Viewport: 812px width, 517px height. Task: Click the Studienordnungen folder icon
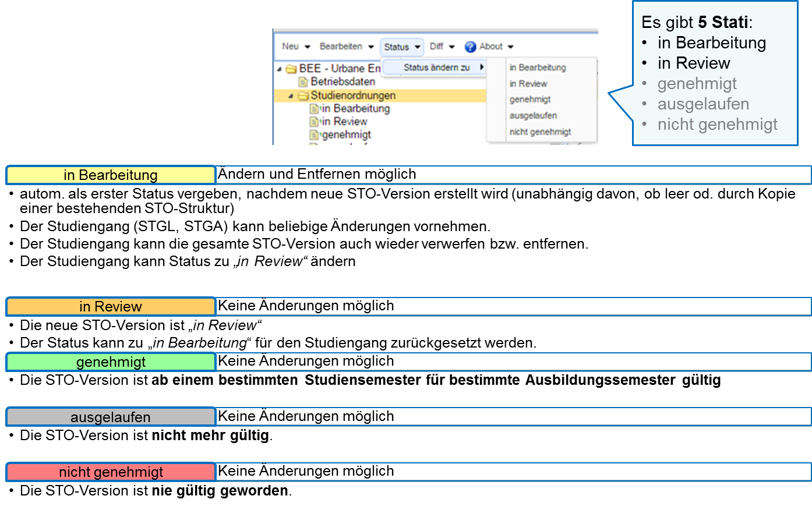tap(303, 96)
